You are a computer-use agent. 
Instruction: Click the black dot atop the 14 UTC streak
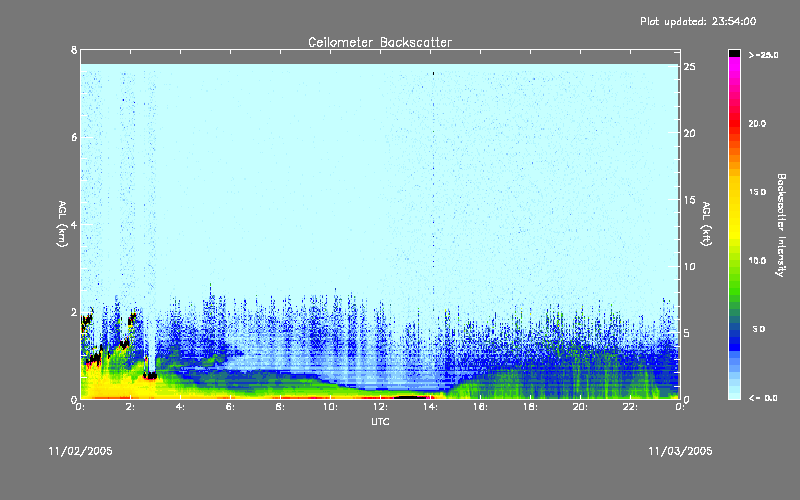pyautogui.click(x=433, y=73)
